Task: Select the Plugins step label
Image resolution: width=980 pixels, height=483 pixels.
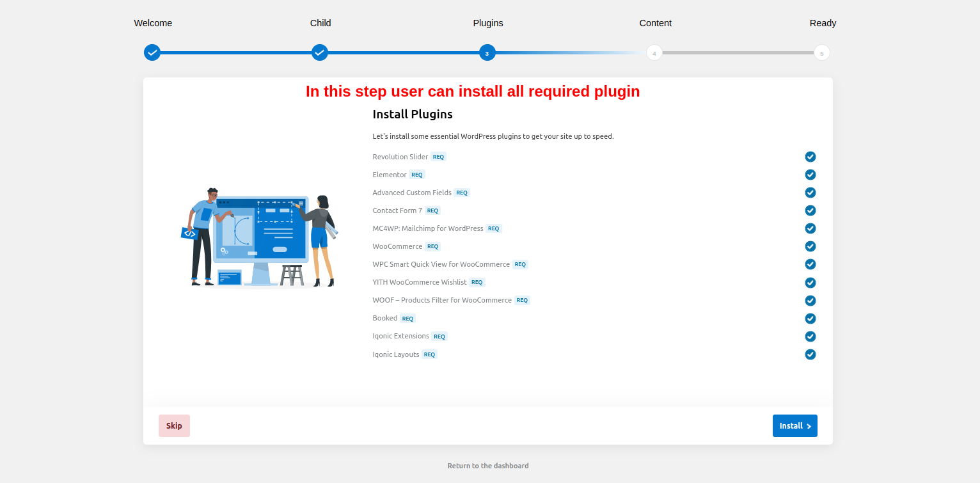Action: (x=488, y=23)
